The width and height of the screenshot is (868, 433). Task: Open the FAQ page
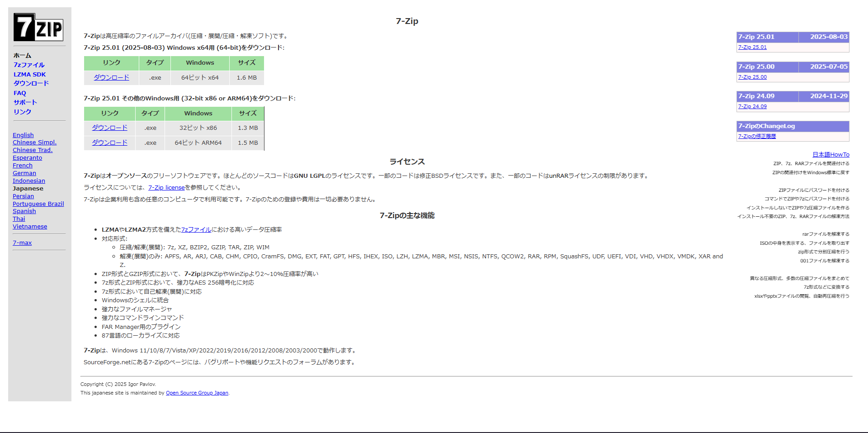[x=19, y=93]
